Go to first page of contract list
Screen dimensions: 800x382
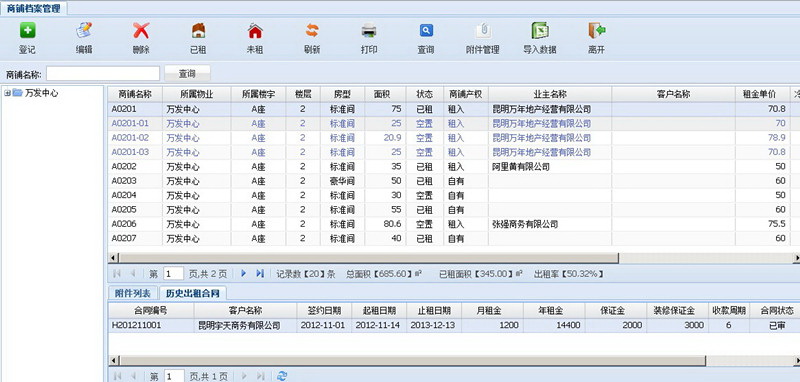coord(117,376)
